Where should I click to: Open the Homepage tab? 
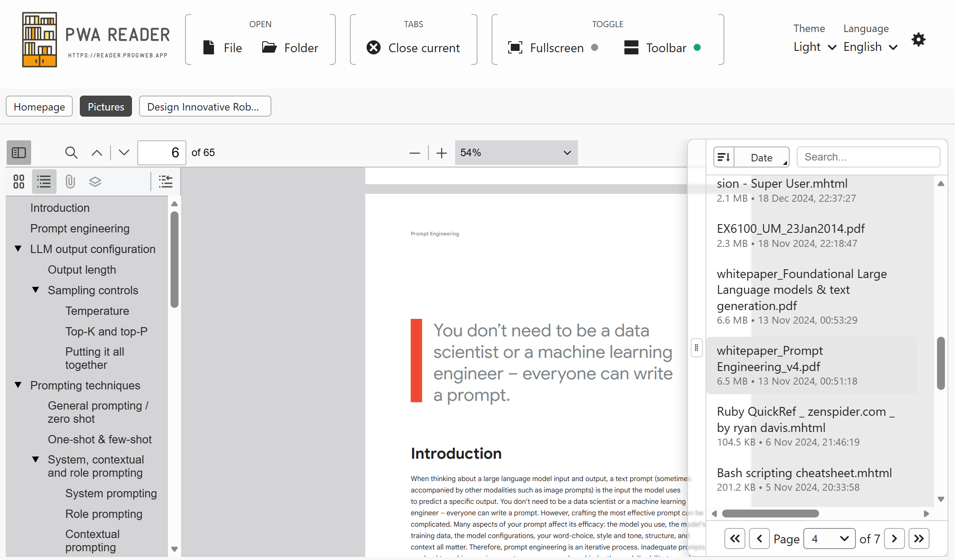pos(39,106)
